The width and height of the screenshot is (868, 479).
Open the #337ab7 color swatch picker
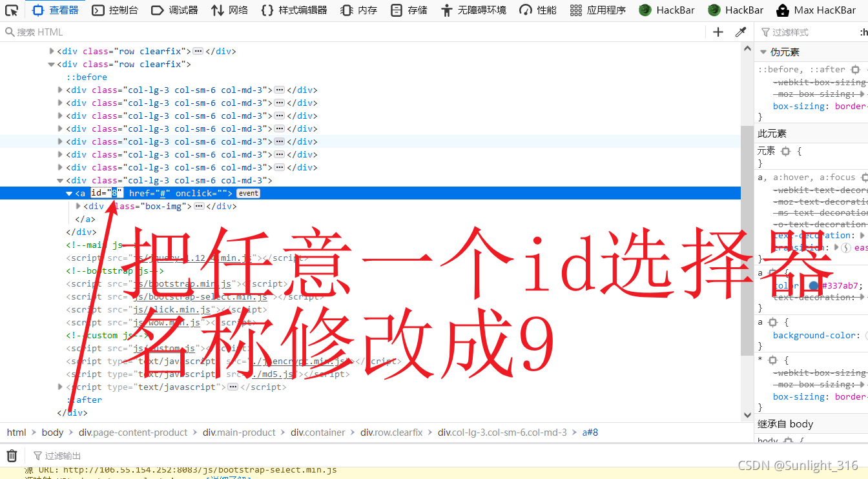coord(814,286)
